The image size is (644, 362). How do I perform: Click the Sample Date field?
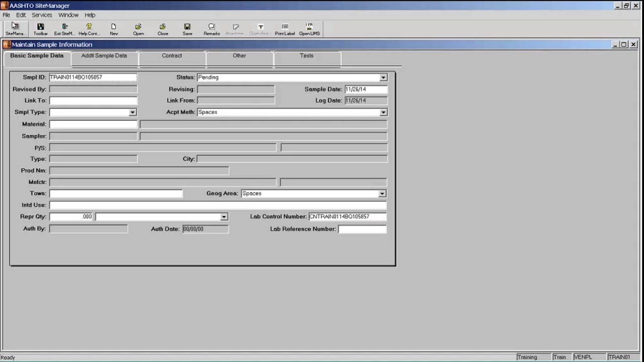click(366, 89)
